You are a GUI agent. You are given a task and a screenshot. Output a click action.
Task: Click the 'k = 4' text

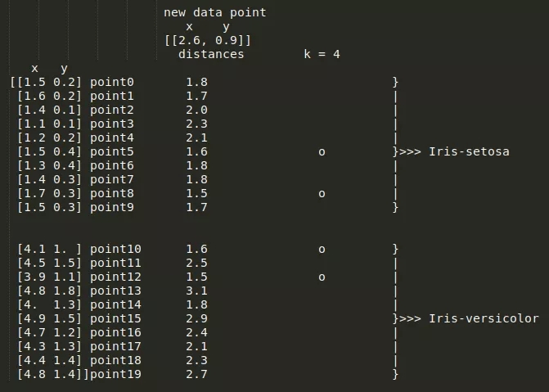click(x=321, y=54)
